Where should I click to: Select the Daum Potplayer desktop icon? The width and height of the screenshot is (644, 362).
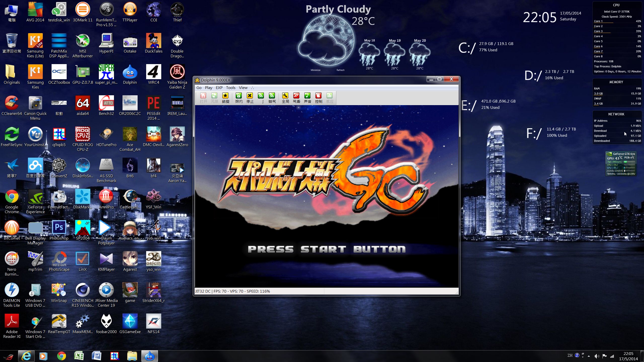(106, 232)
